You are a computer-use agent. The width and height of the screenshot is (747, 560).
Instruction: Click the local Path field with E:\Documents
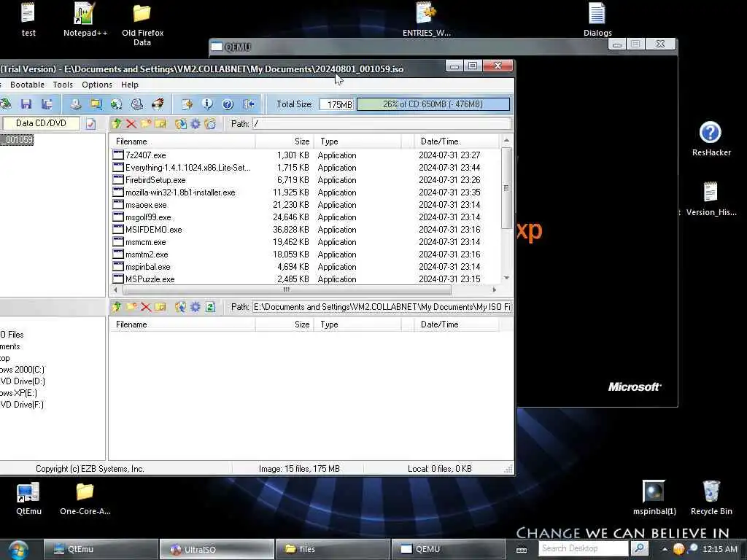[382, 307]
